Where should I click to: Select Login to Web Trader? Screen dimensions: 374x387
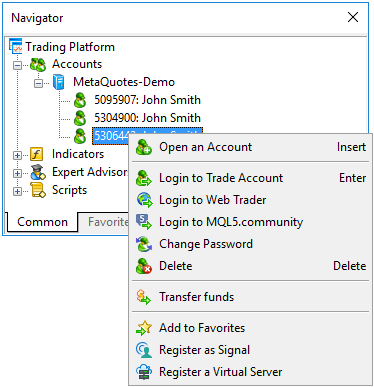coord(250,200)
